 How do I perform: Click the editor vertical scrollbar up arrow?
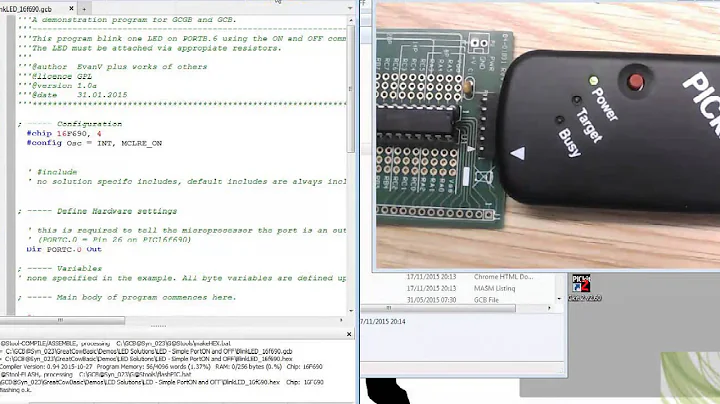pos(351,21)
